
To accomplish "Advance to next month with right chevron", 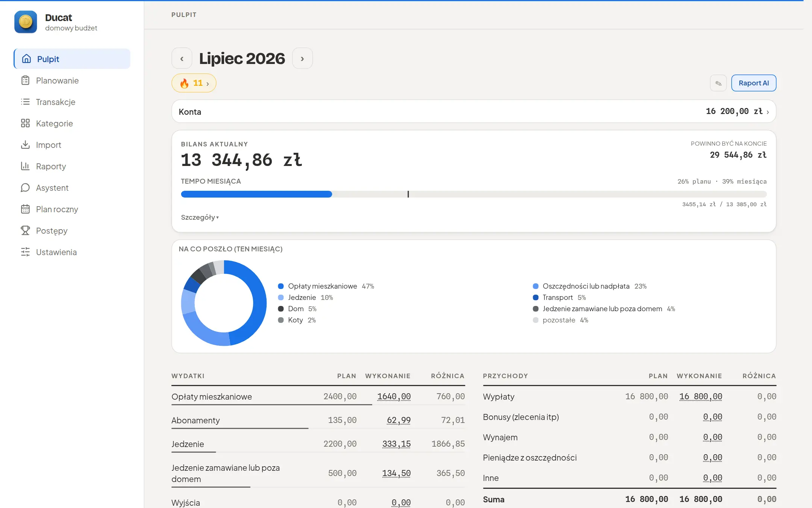I will (302, 58).
